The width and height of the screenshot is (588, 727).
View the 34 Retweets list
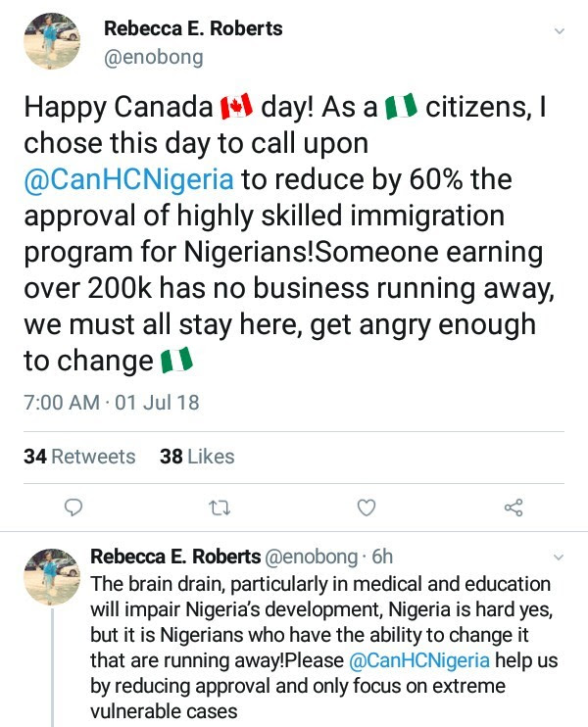pyautogui.click(x=79, y=456)
